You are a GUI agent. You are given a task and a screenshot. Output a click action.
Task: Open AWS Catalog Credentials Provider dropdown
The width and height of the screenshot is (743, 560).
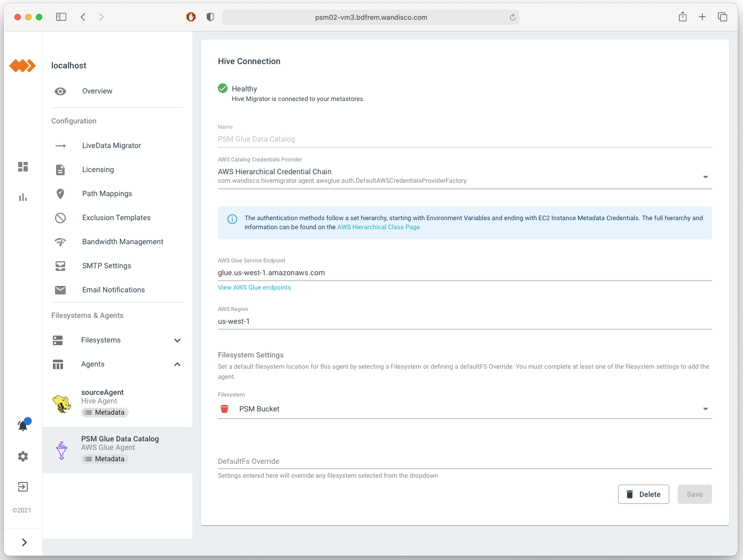[465, 176]
